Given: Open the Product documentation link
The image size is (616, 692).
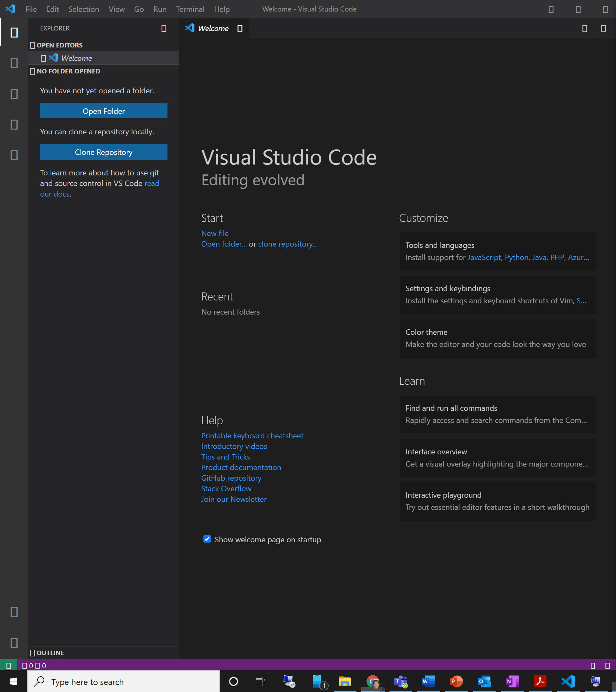Looking at the screenshot, I should [241, 467].
